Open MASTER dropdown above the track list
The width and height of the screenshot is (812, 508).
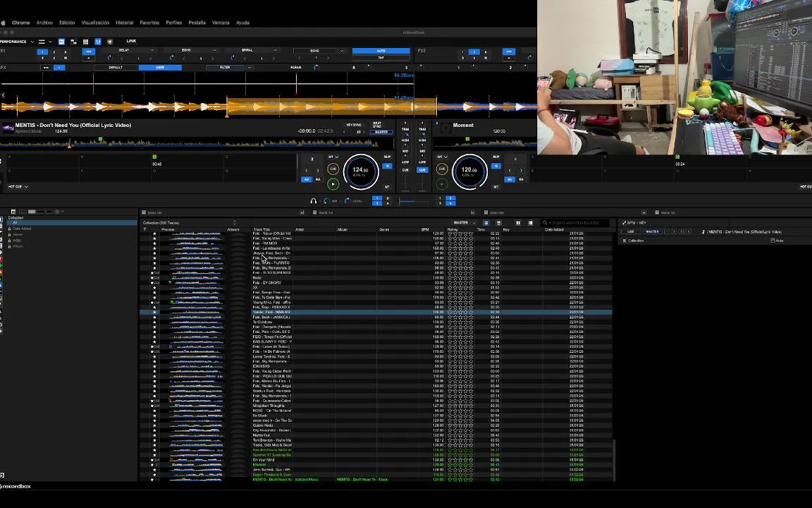[464, 222]
